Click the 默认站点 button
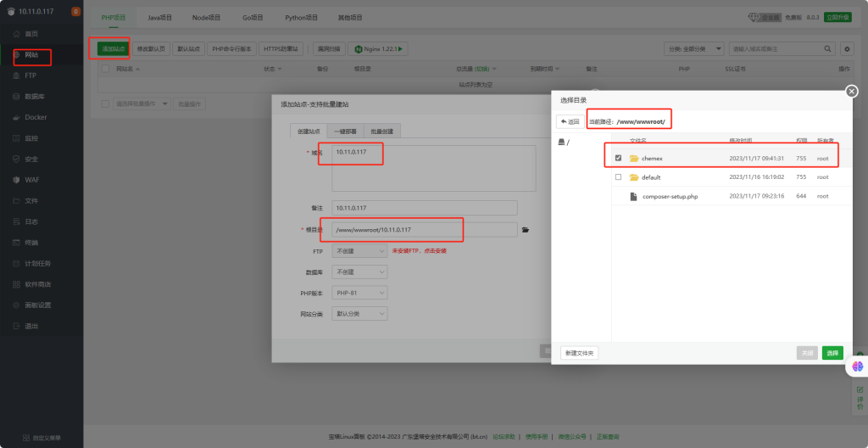This screenshot has width=868, height=448. 189,49
